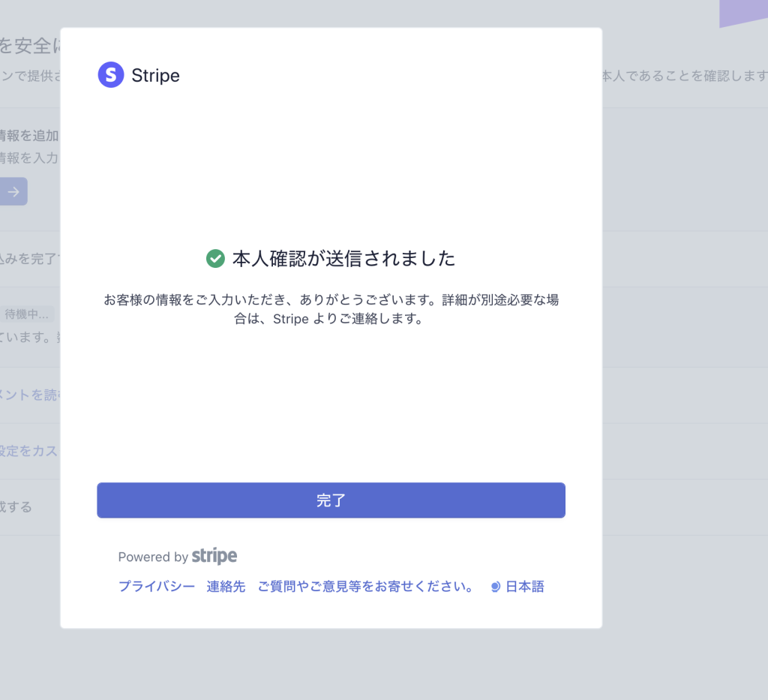Click the お客様の情報 confirmation message
Screen dimensions: 768x700
[331, 309]
